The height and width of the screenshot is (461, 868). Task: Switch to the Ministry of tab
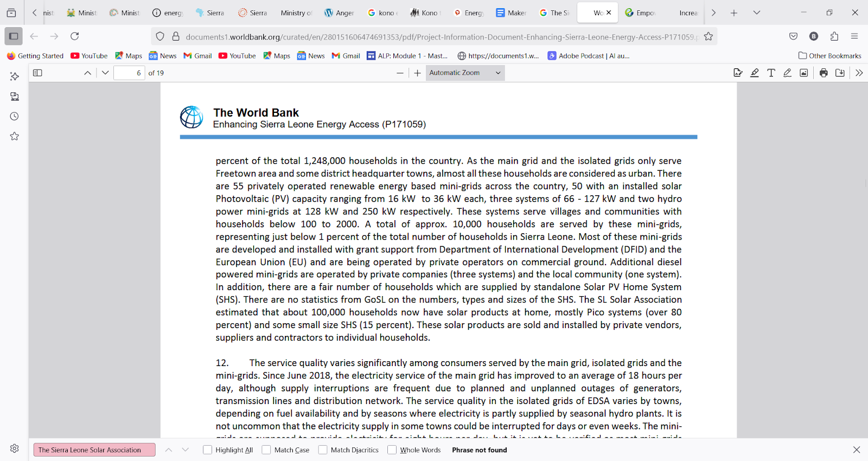(296, 12)
